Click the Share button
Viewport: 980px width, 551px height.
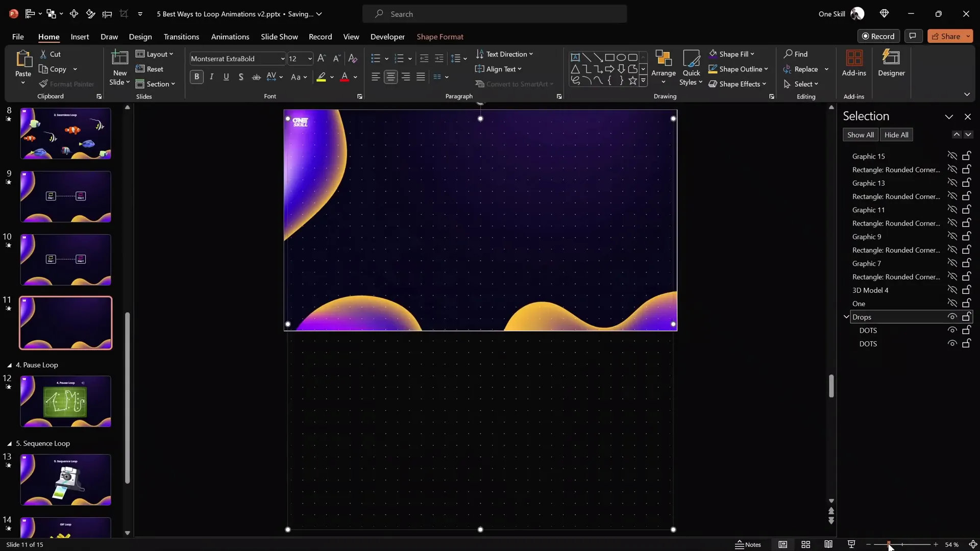click(945, 36)
